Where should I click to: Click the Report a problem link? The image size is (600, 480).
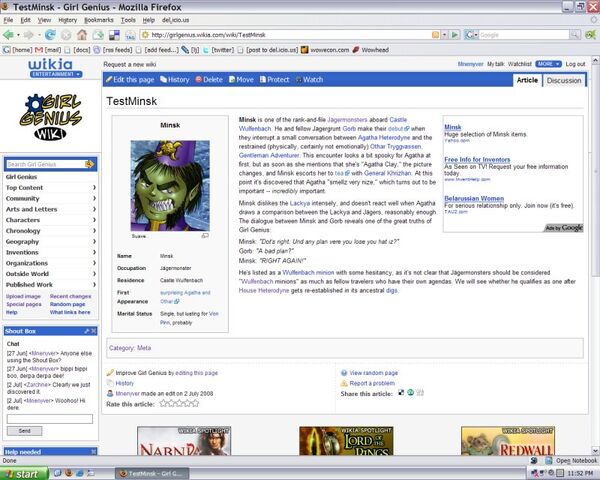point(372,383)
